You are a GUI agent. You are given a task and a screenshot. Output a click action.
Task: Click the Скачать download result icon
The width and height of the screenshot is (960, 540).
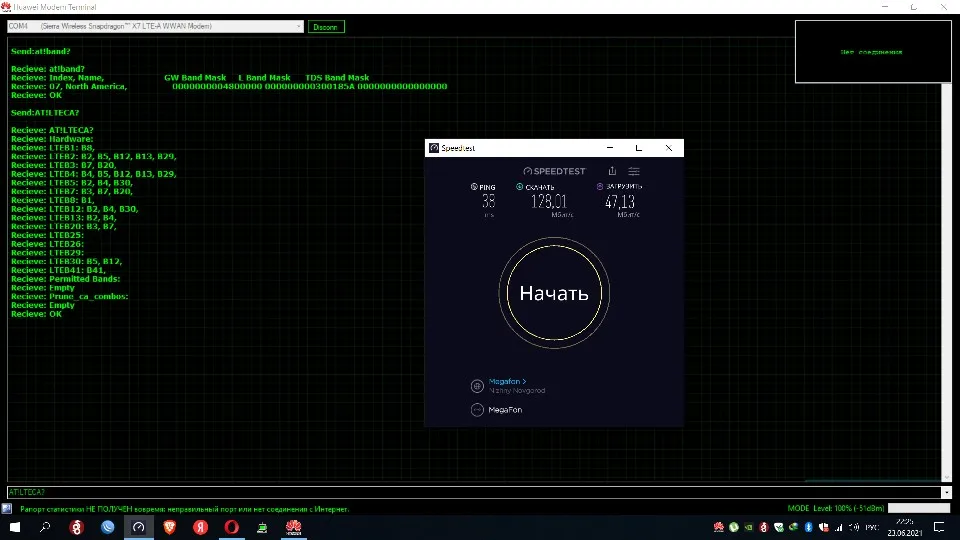click(519, 187)
